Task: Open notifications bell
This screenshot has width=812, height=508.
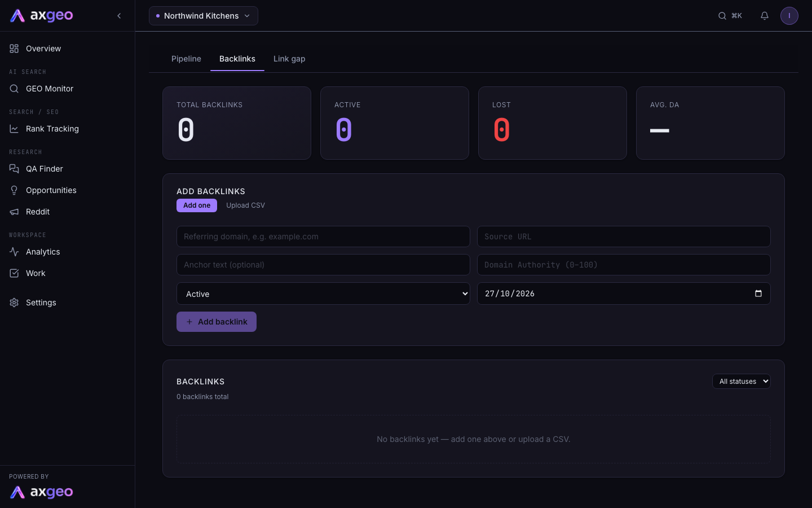Action: 765,16
